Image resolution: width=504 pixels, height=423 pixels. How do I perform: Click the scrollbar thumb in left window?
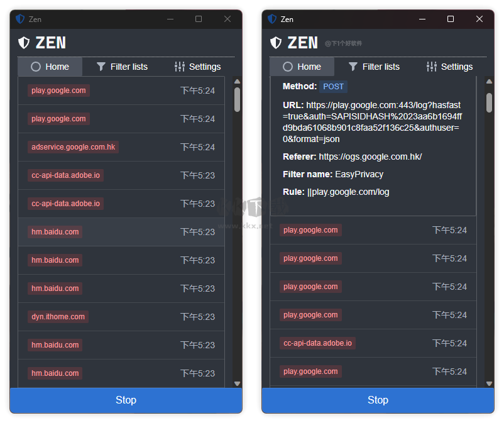click(237, 99)
